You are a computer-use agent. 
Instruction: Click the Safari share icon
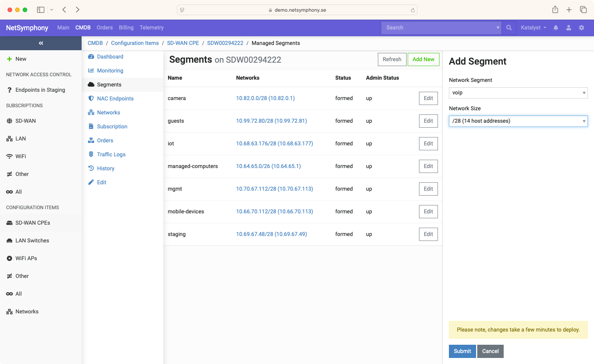point(555,9)
